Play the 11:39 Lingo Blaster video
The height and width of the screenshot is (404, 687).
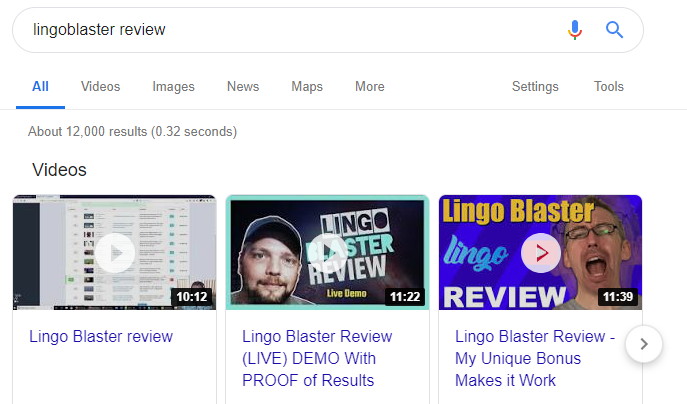click(x=541, y=253)
